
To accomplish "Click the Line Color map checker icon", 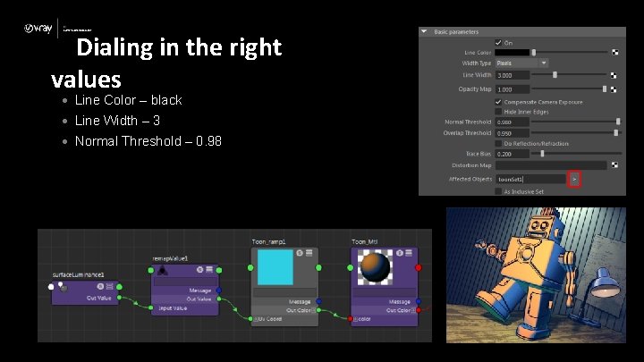I will pos(614,53).
